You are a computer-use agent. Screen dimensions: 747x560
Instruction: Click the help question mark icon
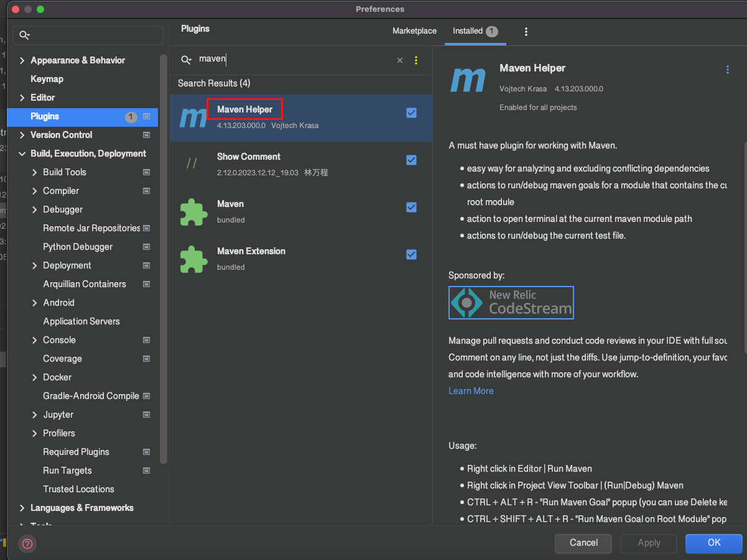pos(28,544)
